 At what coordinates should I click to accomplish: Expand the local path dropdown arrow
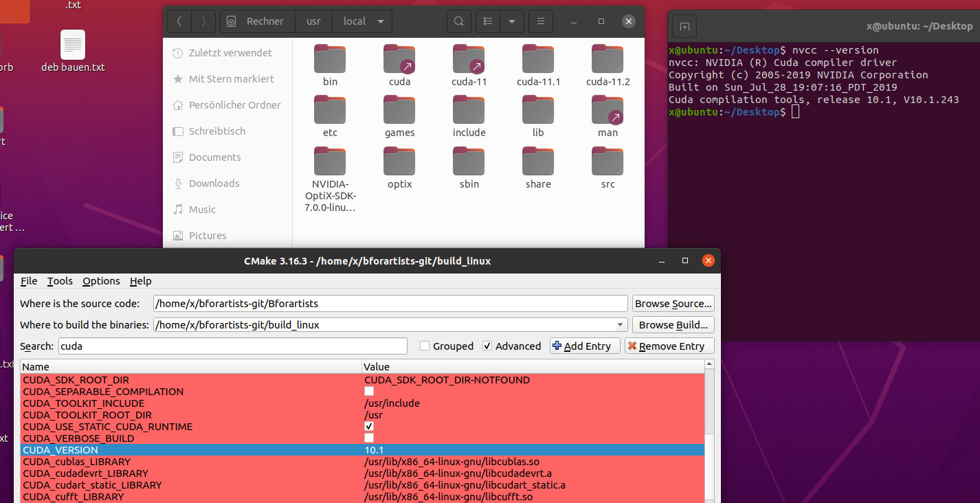[381, 21]
